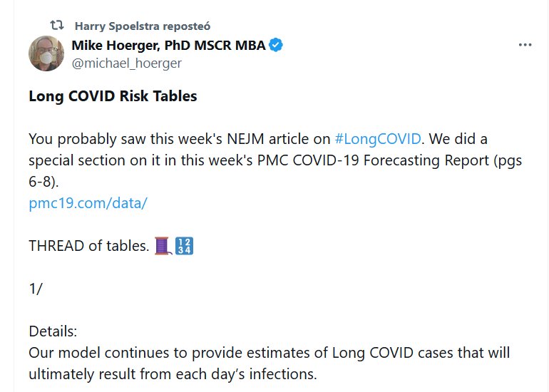
Task: Click the 'THREAD of tables.' text
Action: 88,246
